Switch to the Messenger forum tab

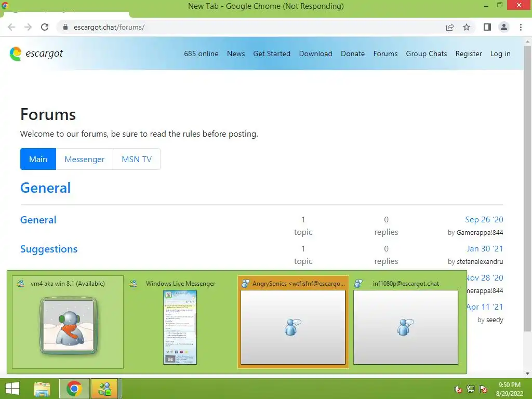(85, 159)
